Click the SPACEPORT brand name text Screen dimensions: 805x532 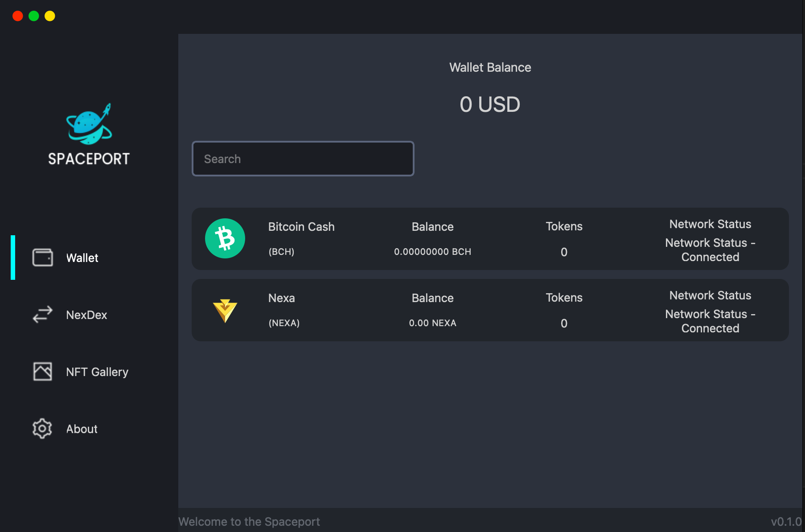[89, 159]
